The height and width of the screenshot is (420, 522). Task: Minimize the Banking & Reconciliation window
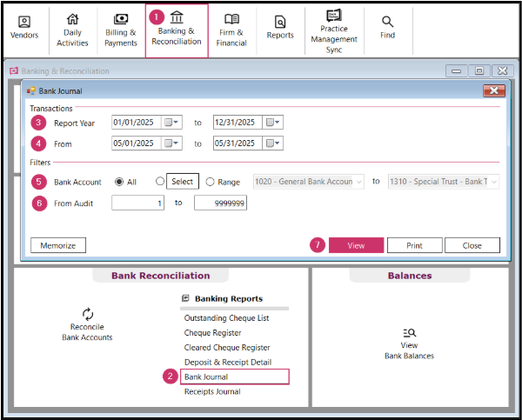coord(456,71)
